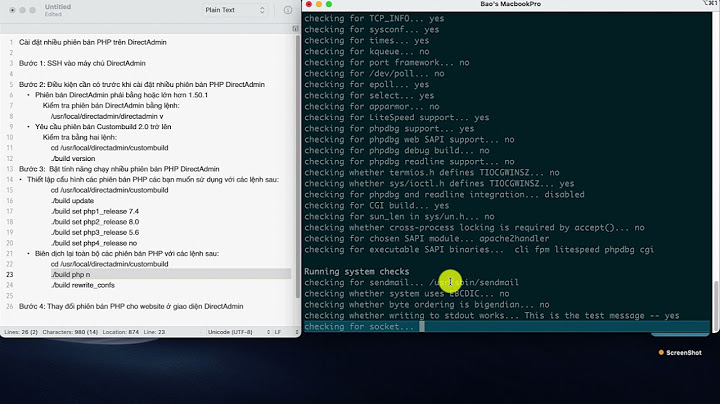Click the Terminal line 'checking for socket...'

359,326
